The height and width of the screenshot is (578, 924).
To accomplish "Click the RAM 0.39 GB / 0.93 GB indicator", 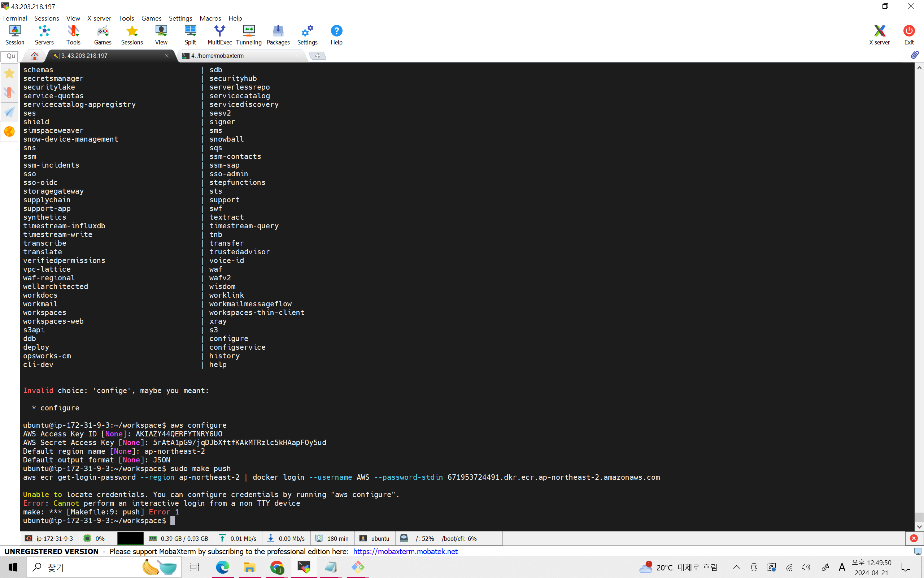I will pos(179,538).
